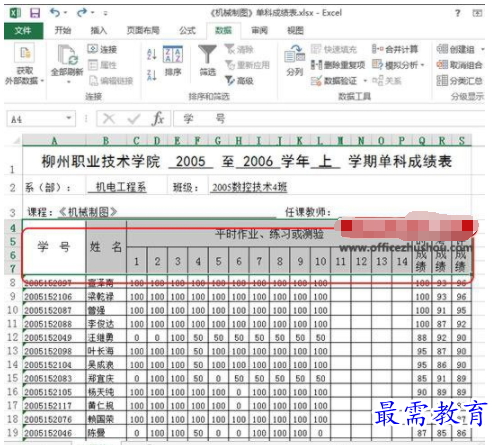Click into the formula bar text field
Image resolution: width=496 pixels, height=445 pixels.
point(329,119)
